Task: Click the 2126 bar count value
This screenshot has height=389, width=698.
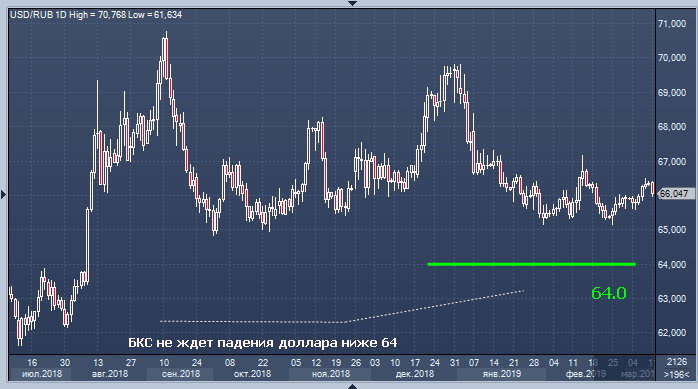Action: [x=677, y=362]
